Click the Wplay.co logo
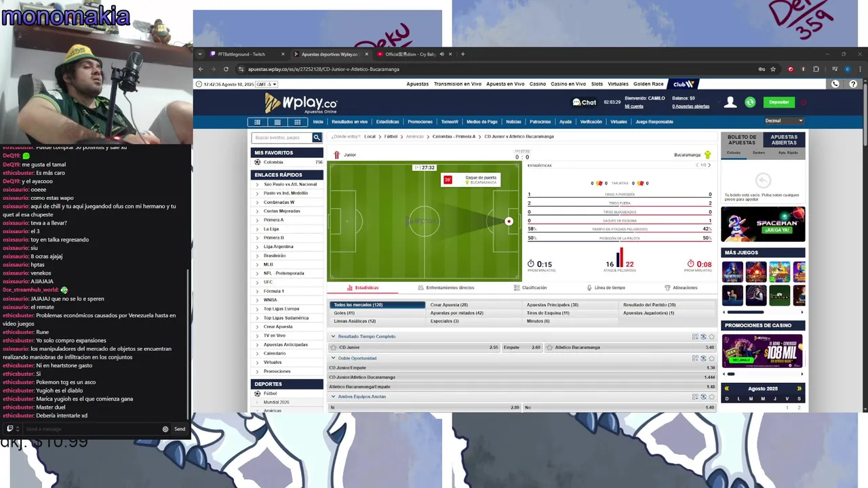This screenshot has width=868, height=488. [x=300, y=103]
